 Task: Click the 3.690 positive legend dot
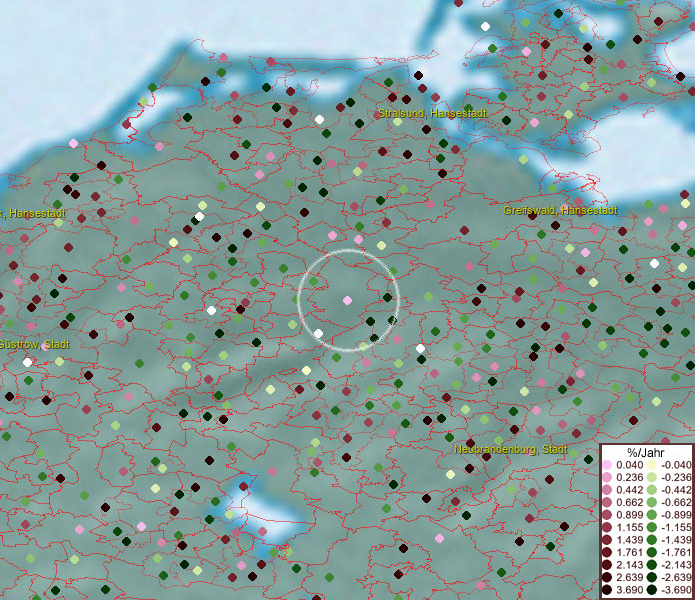607,590
